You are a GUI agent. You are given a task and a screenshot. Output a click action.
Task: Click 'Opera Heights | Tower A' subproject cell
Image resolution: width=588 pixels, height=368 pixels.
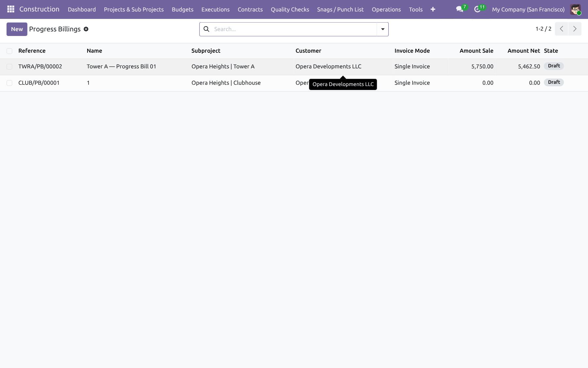pos(223,66)
